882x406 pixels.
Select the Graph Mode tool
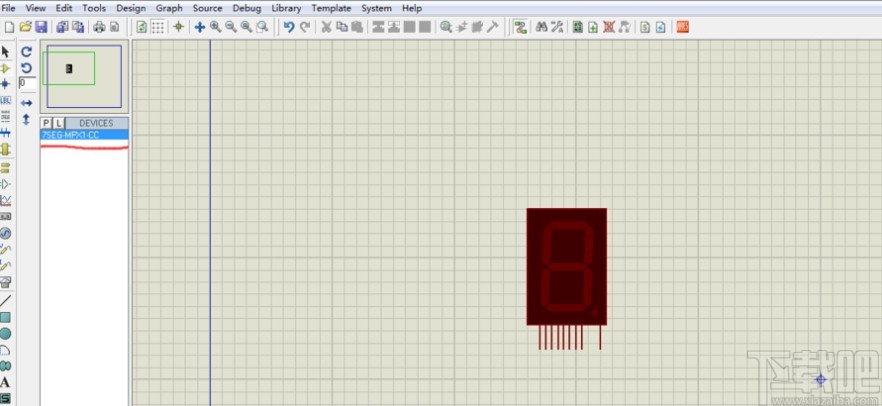pos(6,200)
